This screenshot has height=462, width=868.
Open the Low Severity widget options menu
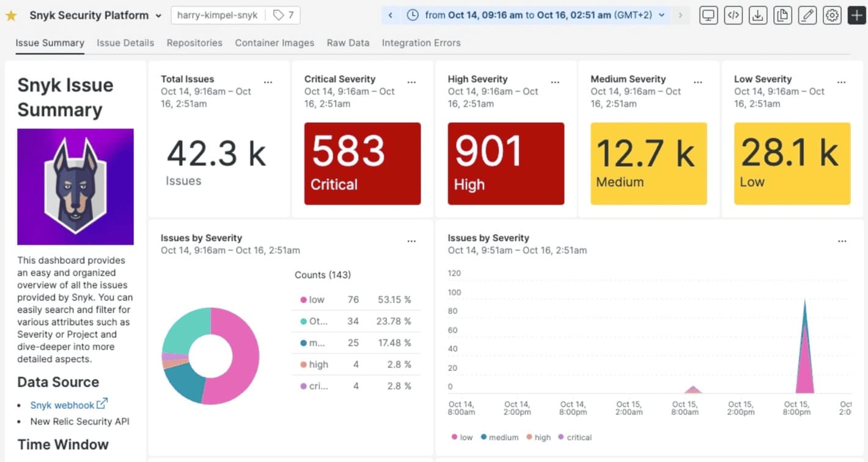pyautogui.click(x=842, y=82)
